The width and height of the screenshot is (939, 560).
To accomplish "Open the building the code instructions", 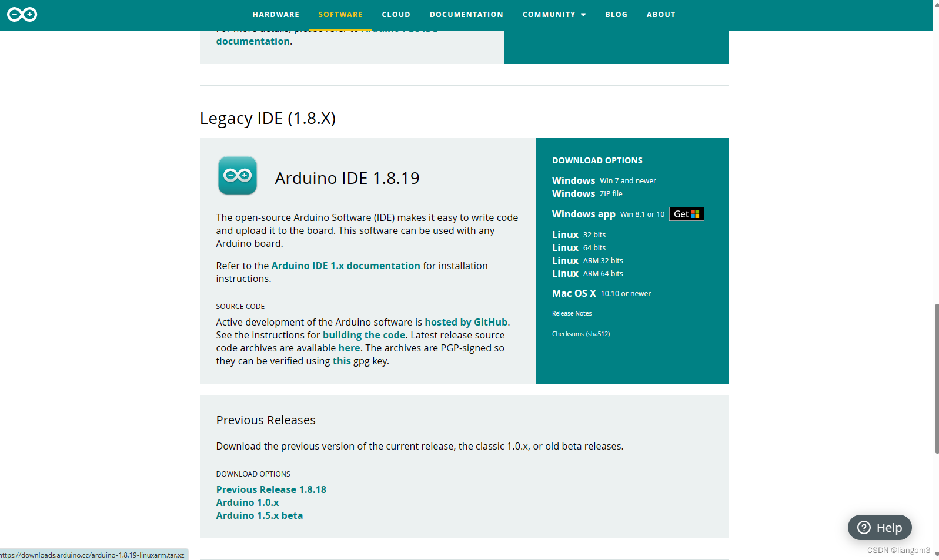I will (364, 335).
